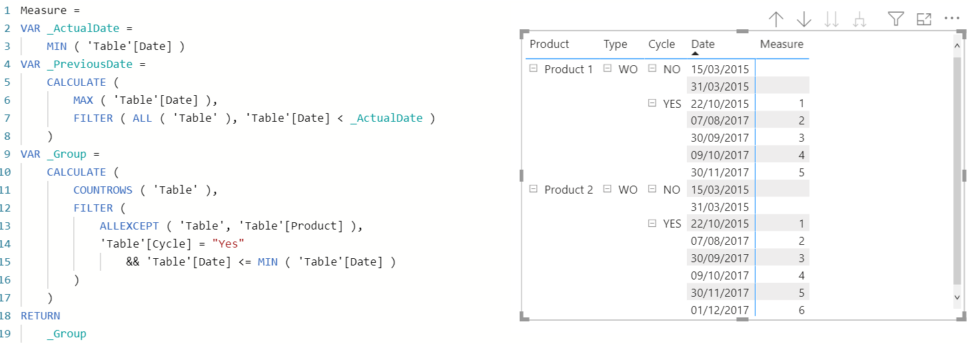The image size is (980, 344).
Task: Collapse WO type under Product 1
Action: [x=608, y=69]
